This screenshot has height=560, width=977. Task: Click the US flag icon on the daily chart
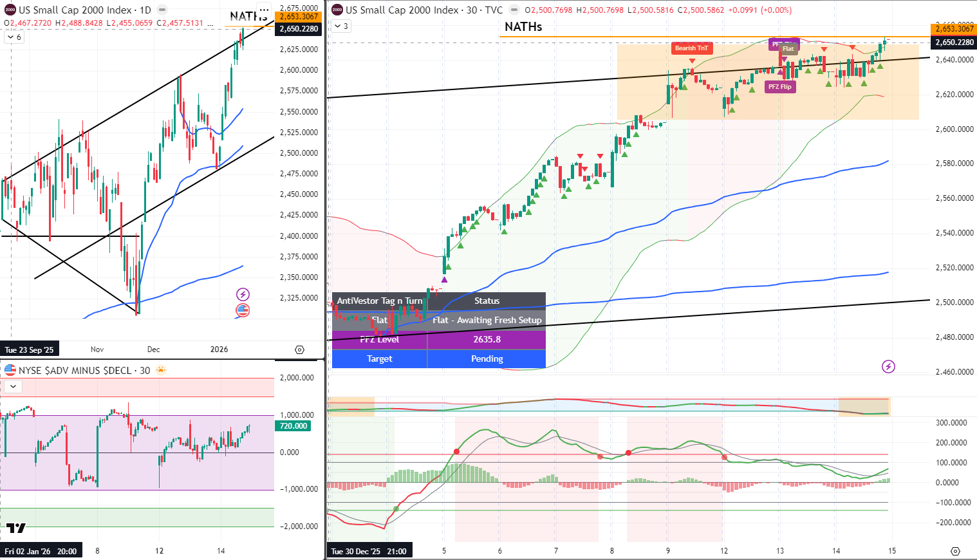(x=242, y=310)
